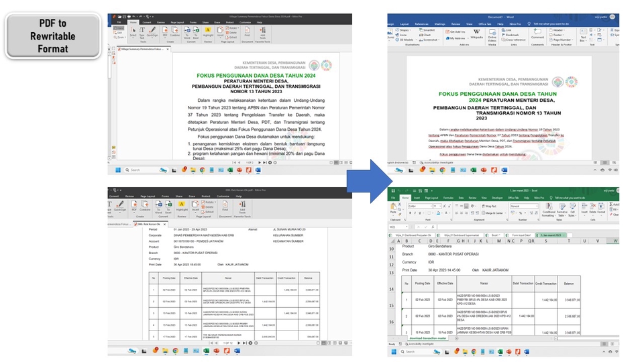Click the Find icon in top Nitro window
This screenshot has width=644, height=362.
(248, 32)
